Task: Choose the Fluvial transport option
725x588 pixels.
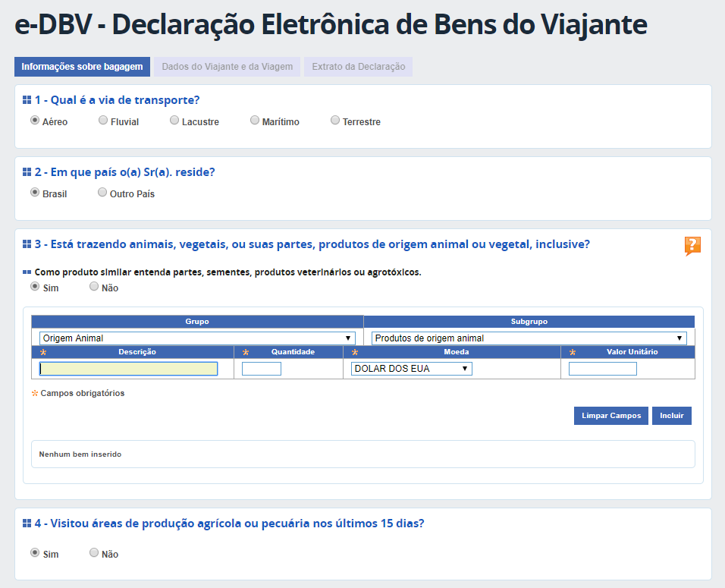Action: [103, 121]
